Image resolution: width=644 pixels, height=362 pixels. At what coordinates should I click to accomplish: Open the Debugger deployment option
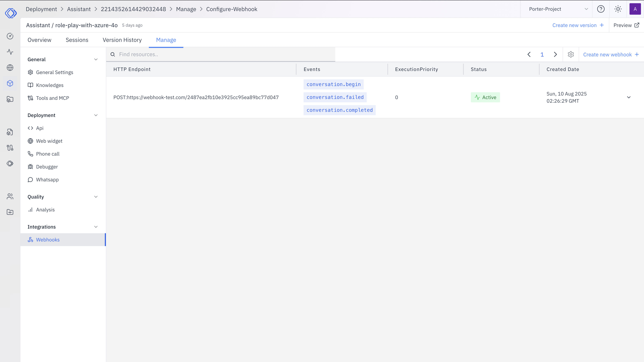coord(47,167)
